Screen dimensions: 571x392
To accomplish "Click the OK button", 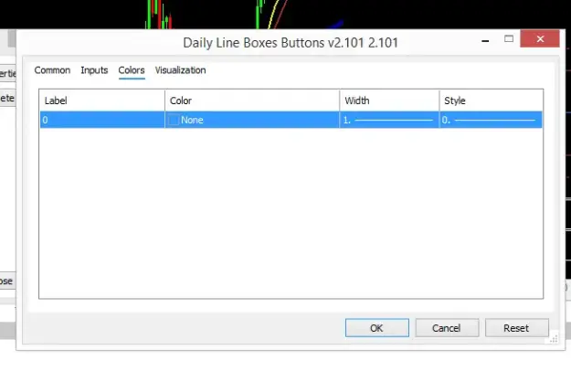I will point(377,328).
